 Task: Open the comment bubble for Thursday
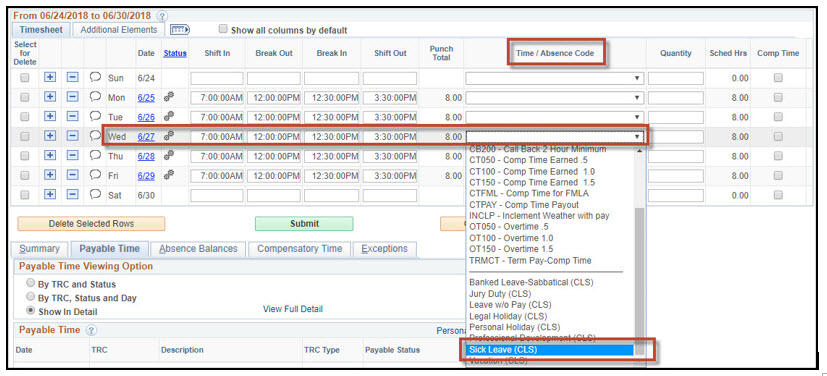[x=95, y=156]
